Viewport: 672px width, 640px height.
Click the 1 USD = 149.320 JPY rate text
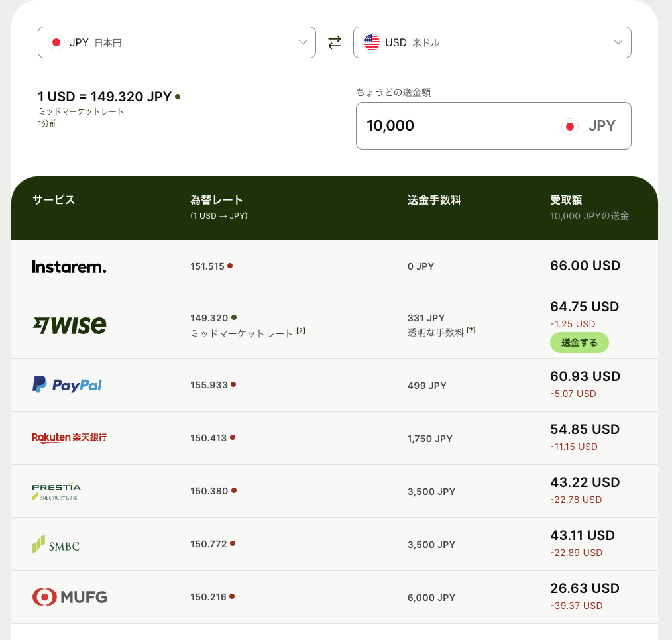click(105, 97)
